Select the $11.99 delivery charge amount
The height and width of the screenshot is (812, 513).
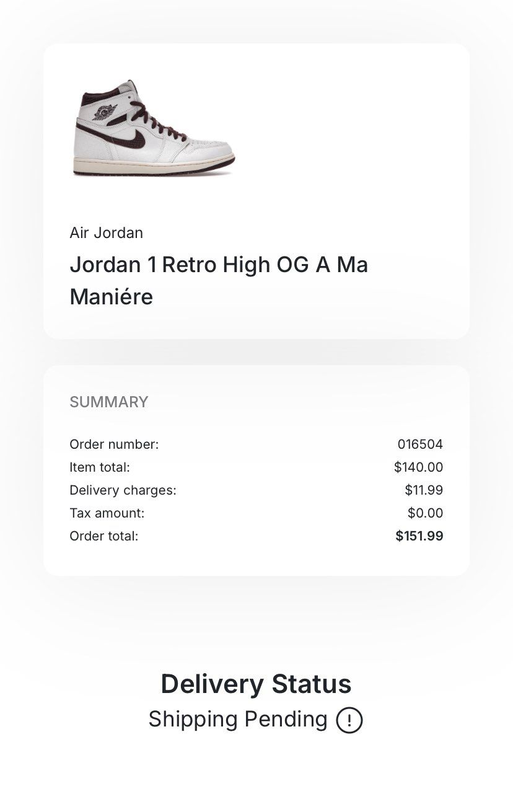pos(424,490)
